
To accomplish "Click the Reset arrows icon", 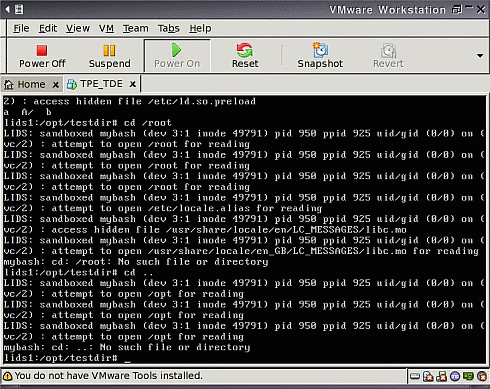I will tap(245, 50).
